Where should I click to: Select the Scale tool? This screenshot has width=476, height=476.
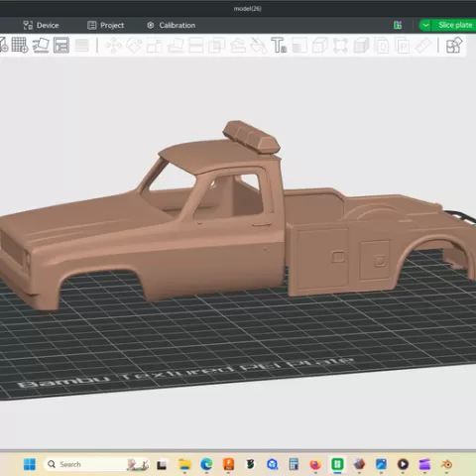(155, 45)
